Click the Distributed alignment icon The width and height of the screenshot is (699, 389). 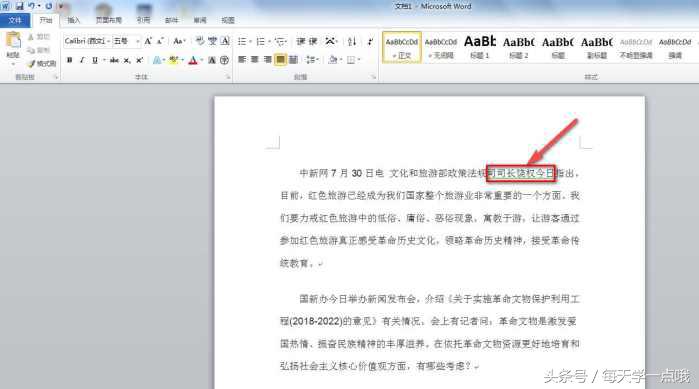pyautogui.click(x=293, y=59)
